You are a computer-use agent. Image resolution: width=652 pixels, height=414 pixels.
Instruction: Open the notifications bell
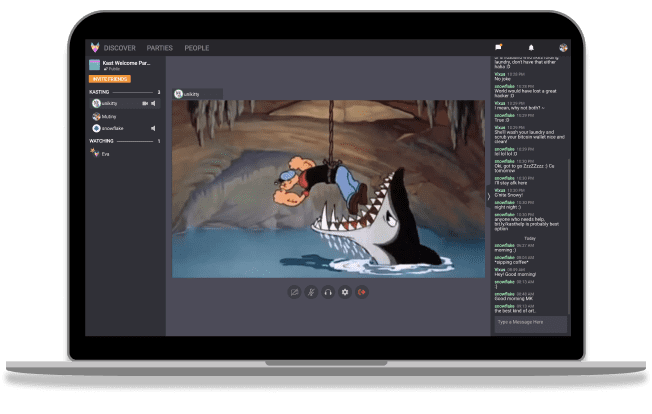pyautogui.click(x=531, y=47)
